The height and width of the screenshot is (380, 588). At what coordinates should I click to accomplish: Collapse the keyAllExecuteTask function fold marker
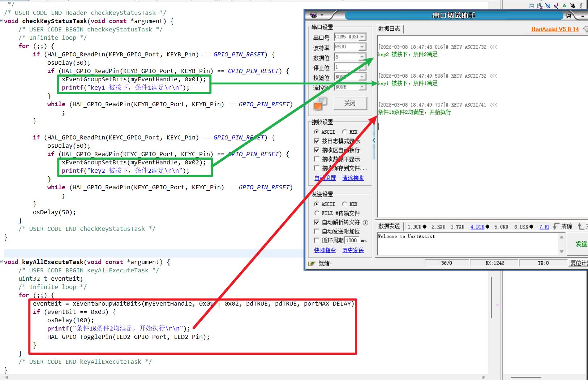pyautogui.click(x=1, y=262)
